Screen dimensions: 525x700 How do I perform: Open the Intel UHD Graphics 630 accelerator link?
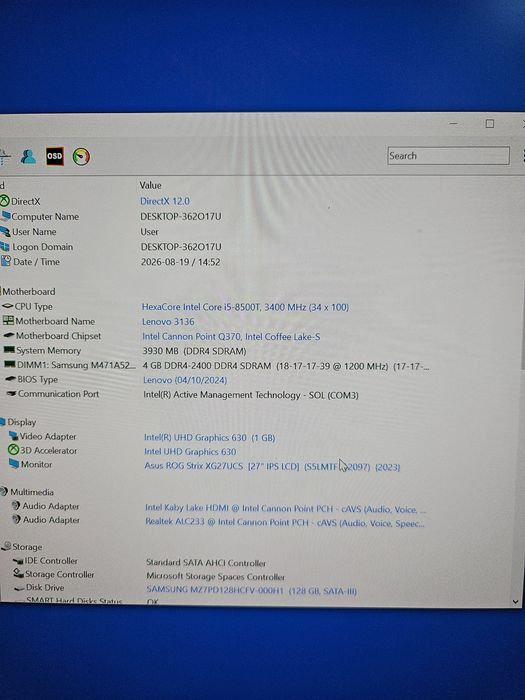(190, 452)
